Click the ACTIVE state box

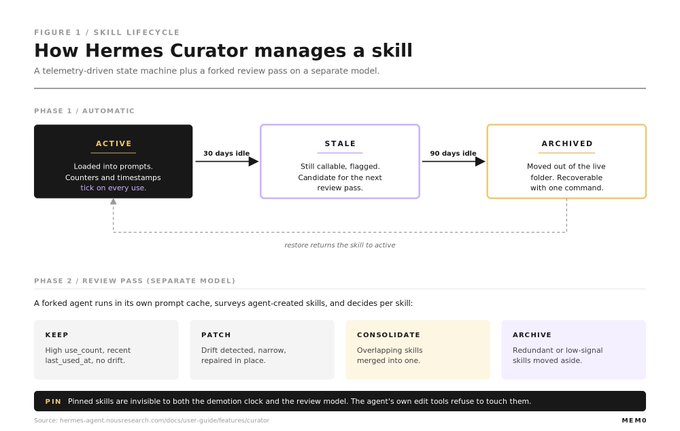click(x=113, y=161)
